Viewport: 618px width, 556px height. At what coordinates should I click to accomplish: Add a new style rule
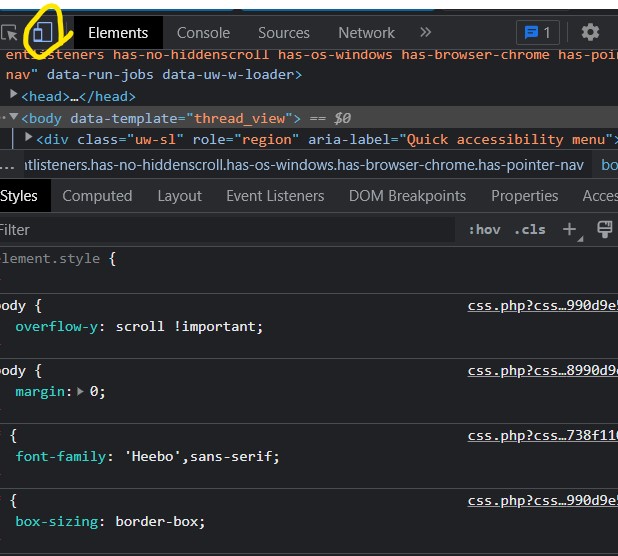569,229
